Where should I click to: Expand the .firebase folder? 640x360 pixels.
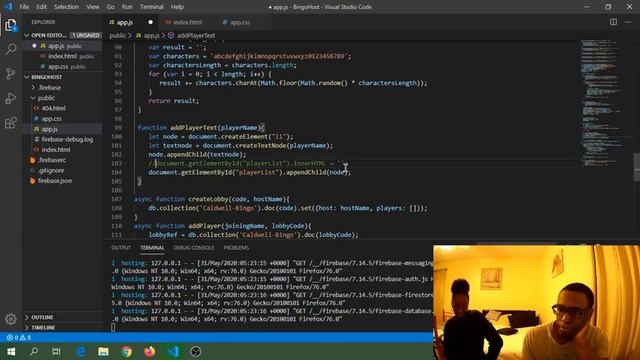(x=49, y=87)
